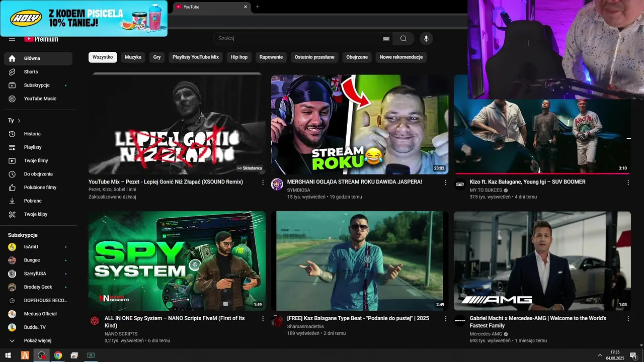This screenshot has height=362, width=644.
Task: Open Polubione filmy list
Action: click(38, 188)
